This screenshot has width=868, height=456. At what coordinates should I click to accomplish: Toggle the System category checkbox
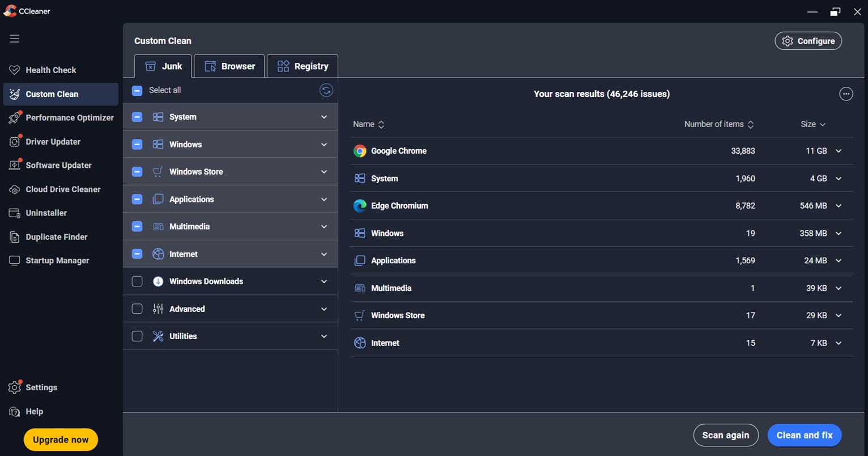pyautogui.click(x=137, y=117)
